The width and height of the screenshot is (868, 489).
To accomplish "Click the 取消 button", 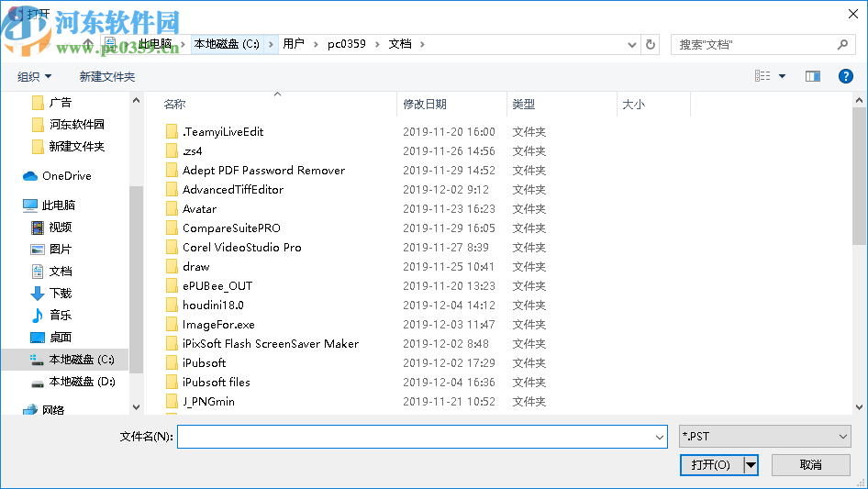I will 810,465.
